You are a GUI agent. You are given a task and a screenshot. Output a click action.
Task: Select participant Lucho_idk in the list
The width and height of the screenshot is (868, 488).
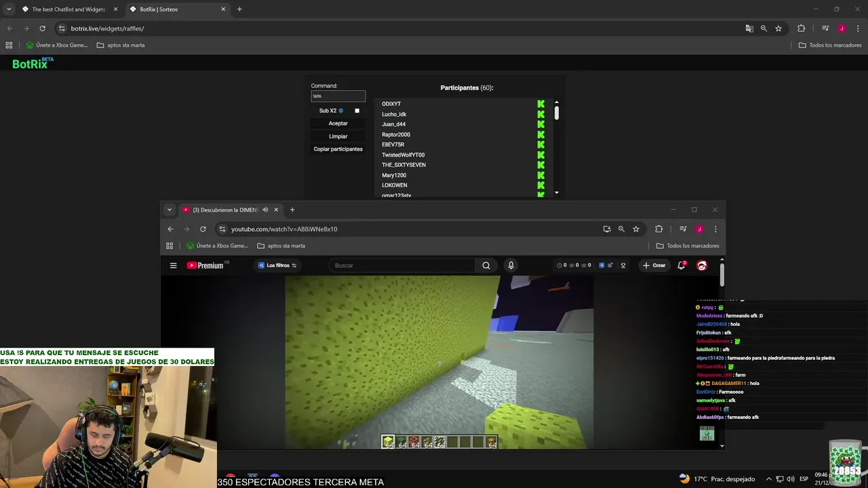pos(394,114)
